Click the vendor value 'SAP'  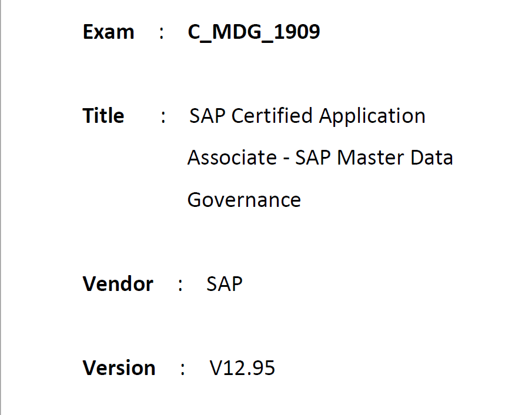(225, 284)
